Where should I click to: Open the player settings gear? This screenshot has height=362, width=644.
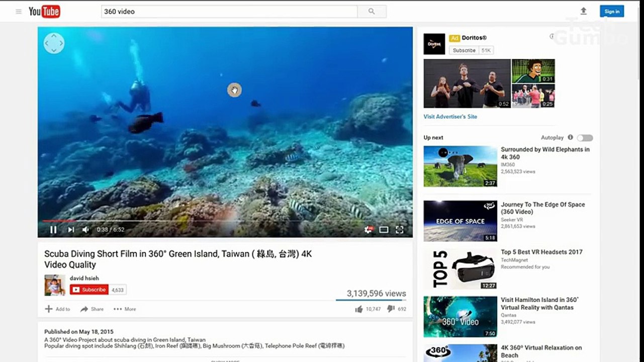(x=369, y=230)
